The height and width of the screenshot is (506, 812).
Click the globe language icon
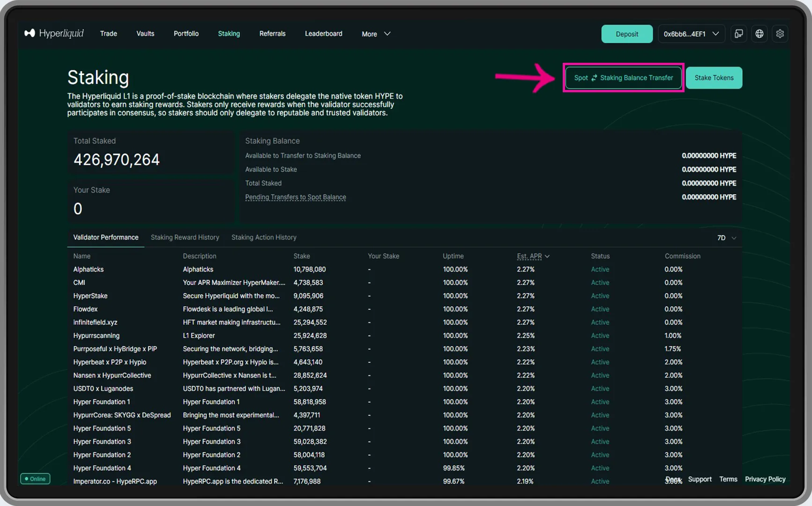pos(759,34)
